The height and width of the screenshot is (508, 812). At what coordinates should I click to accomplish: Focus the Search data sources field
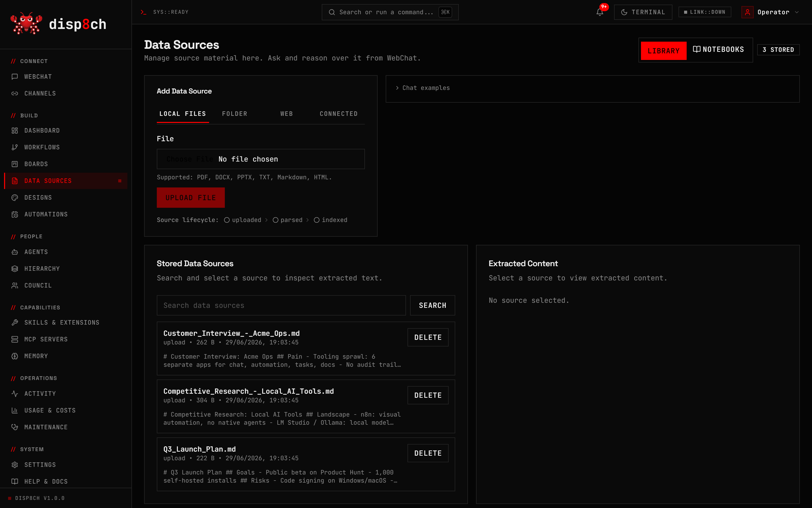pyautogui.click(x=281, y=305)
